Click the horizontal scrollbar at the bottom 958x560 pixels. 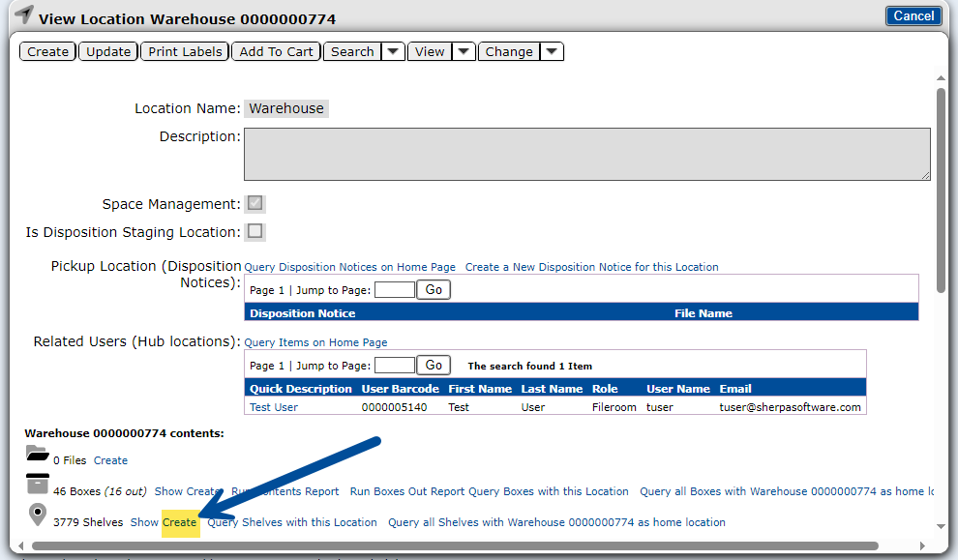point(455,545)
